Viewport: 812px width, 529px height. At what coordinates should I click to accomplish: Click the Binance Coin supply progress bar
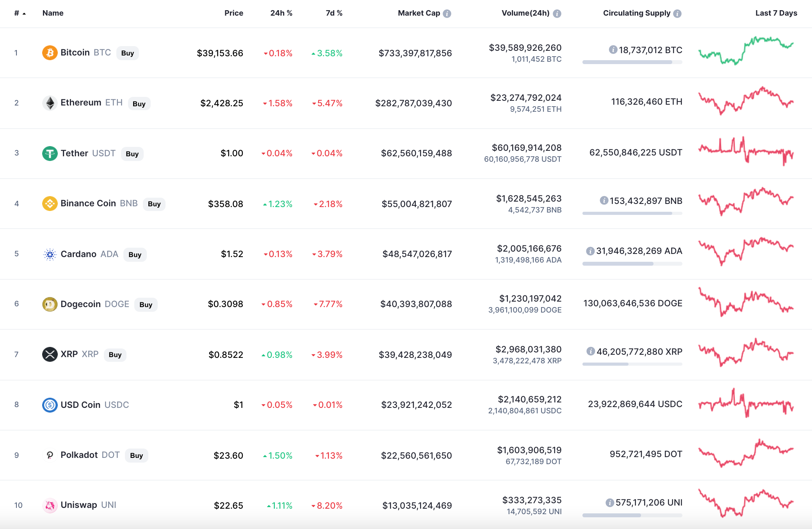point(632,213)
